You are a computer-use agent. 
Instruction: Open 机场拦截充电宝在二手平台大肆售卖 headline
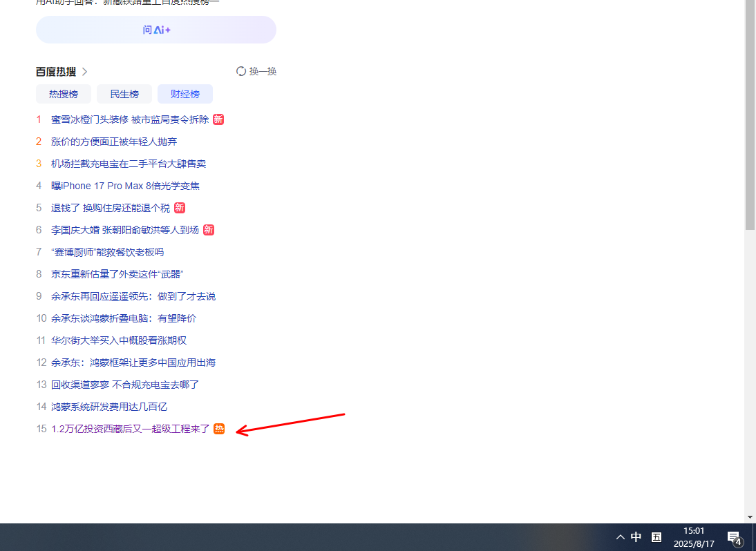[129, 164]
